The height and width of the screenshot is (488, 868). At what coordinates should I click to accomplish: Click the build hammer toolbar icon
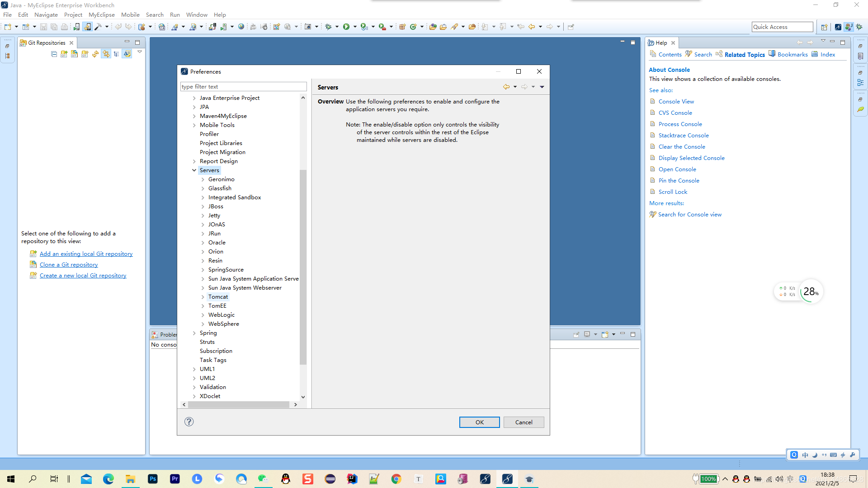click(98, 27)
